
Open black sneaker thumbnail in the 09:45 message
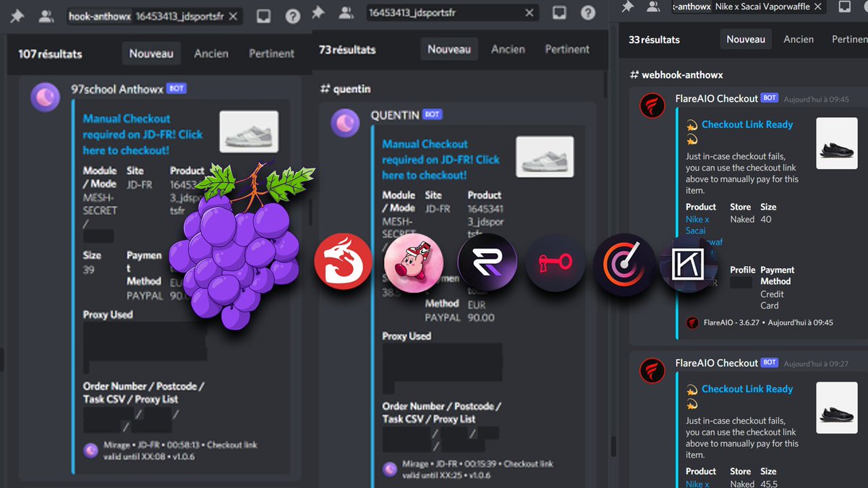pyautogui.click(x=836, y=143)
